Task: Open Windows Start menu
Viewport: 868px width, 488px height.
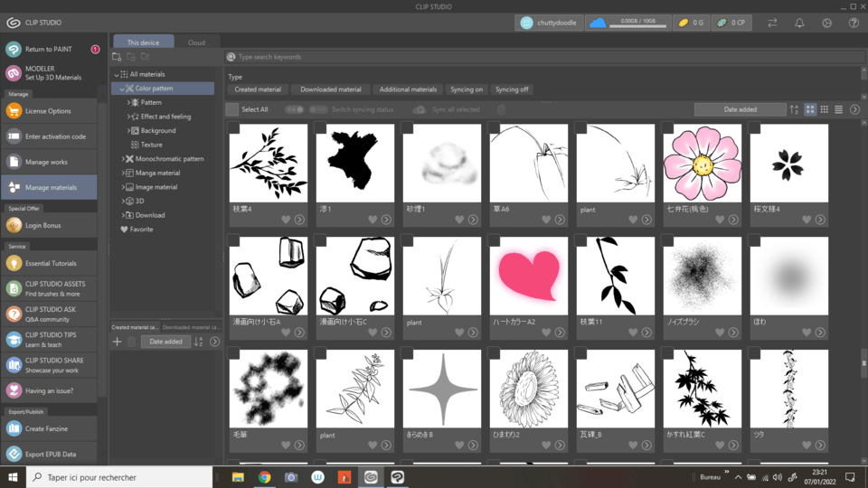Action: pos(13,477)
